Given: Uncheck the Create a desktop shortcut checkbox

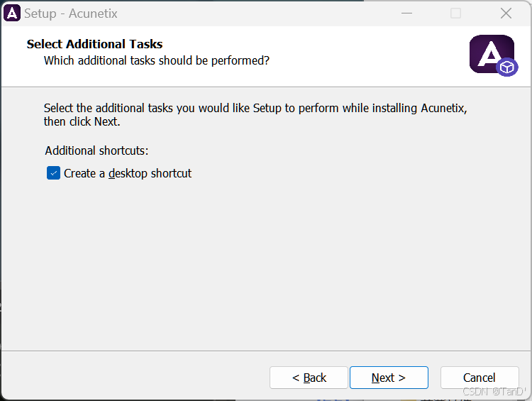Looking at the screenshot, I should pos(53,173).
